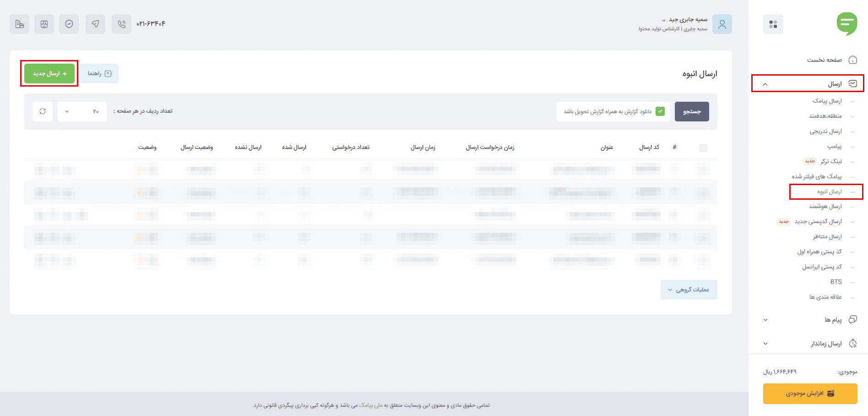Viewport: 868px width, 416px height.
Task: Click the user profile avatar icon
Action: pos(722,24)
